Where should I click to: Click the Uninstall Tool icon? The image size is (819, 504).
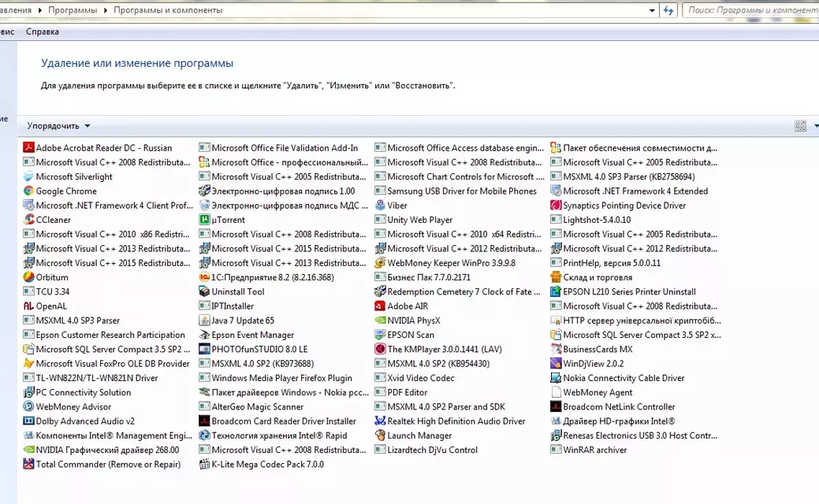pyautogui.click(x=204, y=291)
